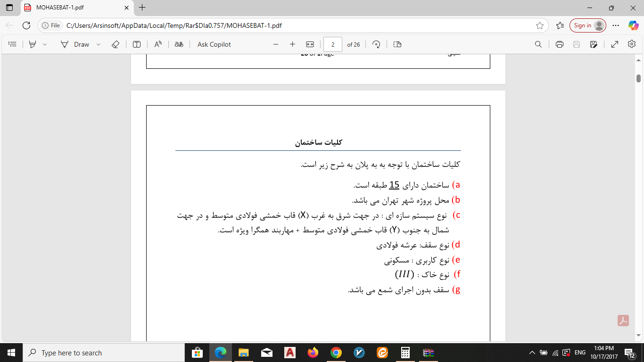Viewport: 644px width, 362px height.
Task: Enter full screen mode
Action: pos(615,44)
